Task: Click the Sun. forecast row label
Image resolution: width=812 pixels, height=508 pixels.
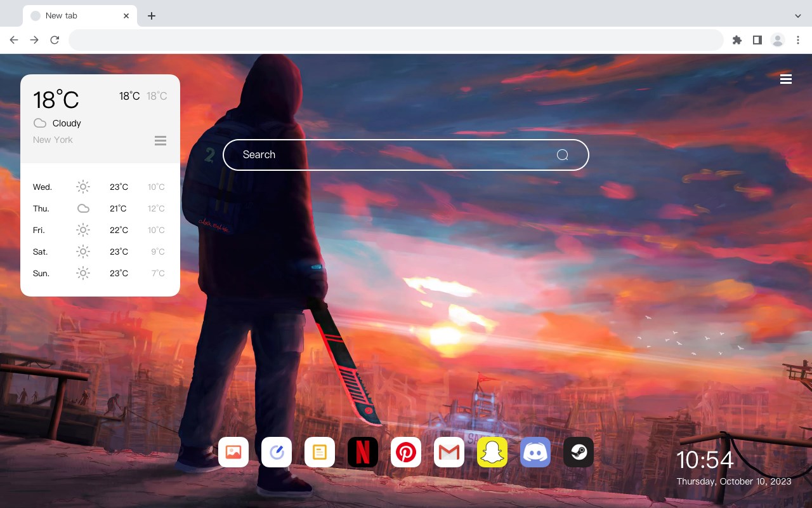Action: click(x=41, y=273)
